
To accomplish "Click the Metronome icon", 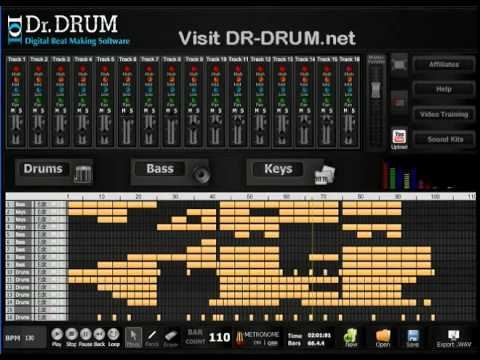I will [239, 337].
